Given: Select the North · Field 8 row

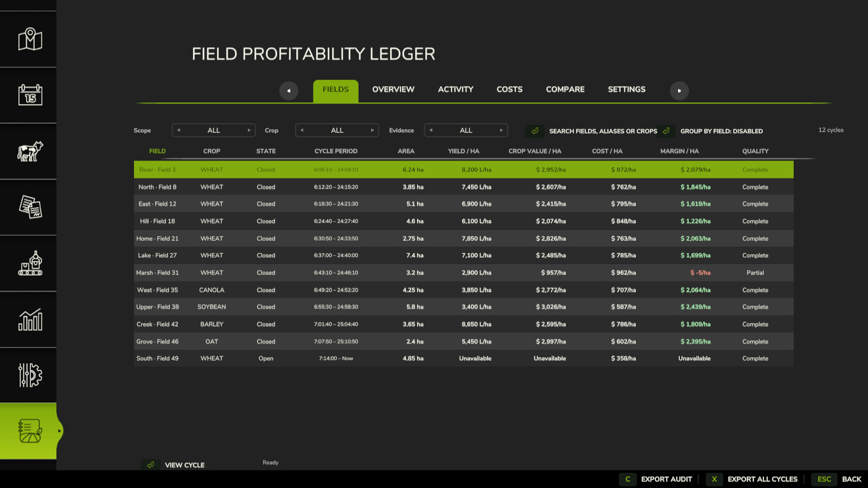Looking at the screenshot, I should tap(464, 187).
